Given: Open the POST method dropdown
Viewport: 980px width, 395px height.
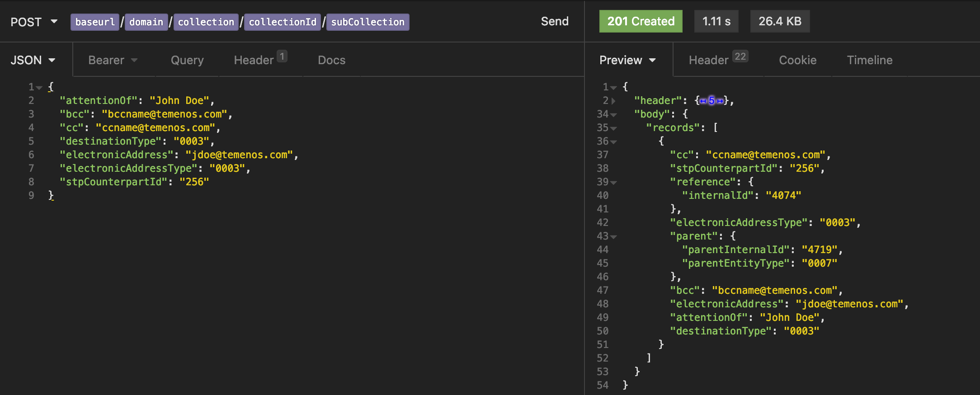Looking at the screenshot, I should tap(34, 22).
